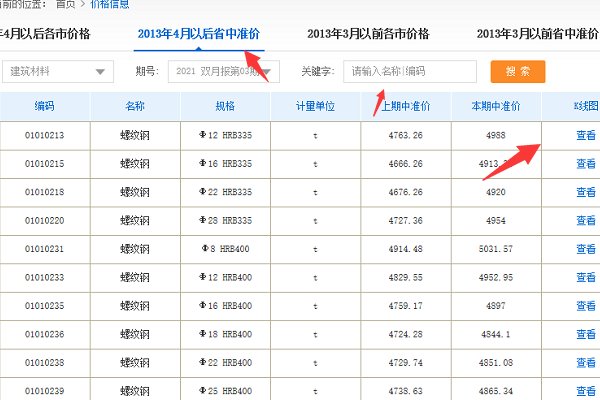This screenshot has width=600, height=400.
Task: Select code cell 01010233
Action: click(x=44, y=278)
